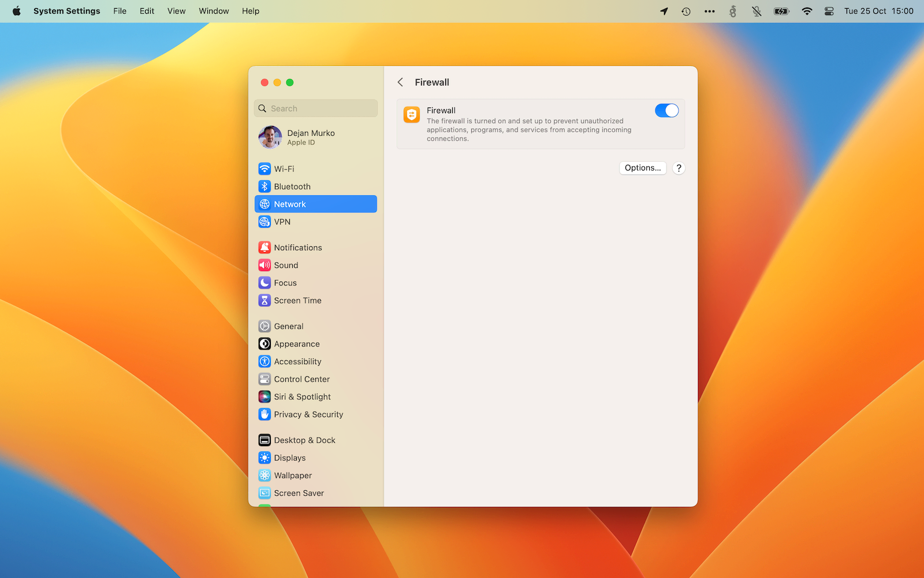Click the question mark help button

click(x=679, y=168)
